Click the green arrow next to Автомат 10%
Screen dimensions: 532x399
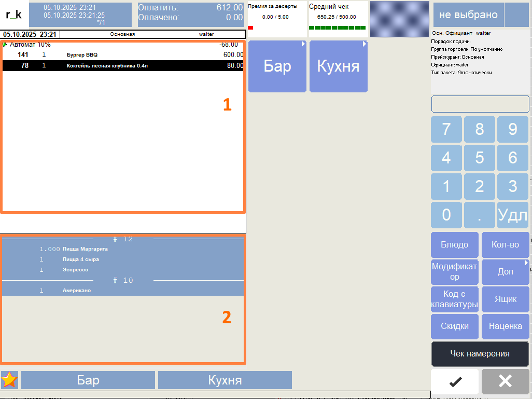pyautogui.click(x=5, y=45)
